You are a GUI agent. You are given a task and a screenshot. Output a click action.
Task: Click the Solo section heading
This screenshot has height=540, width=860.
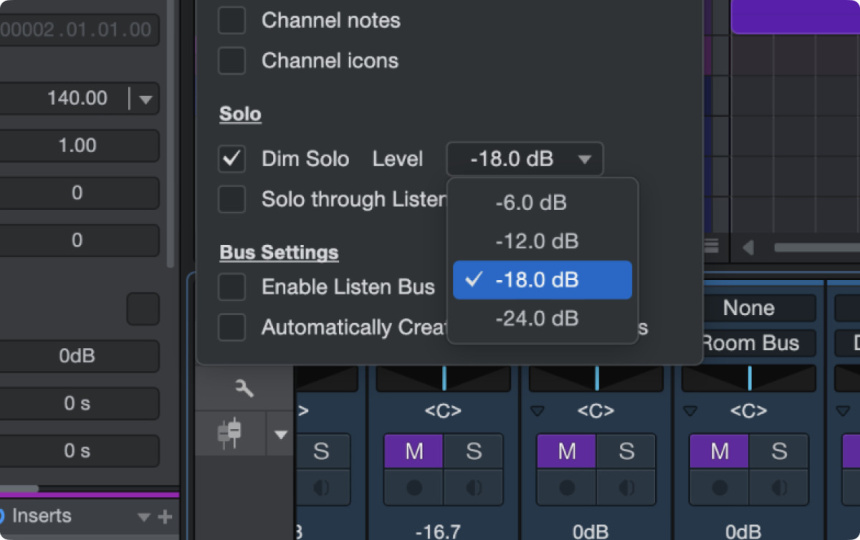(240, 114)
